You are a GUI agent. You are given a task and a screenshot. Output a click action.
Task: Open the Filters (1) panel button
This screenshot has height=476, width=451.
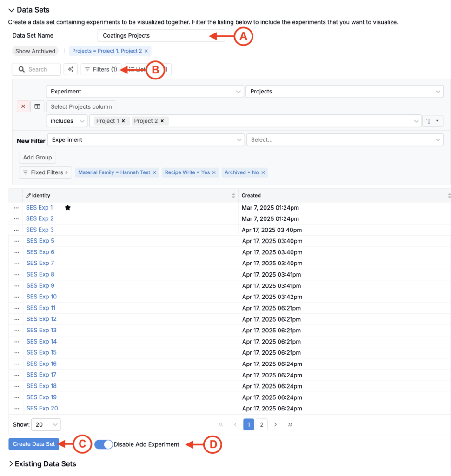click(x=101, y=69)
